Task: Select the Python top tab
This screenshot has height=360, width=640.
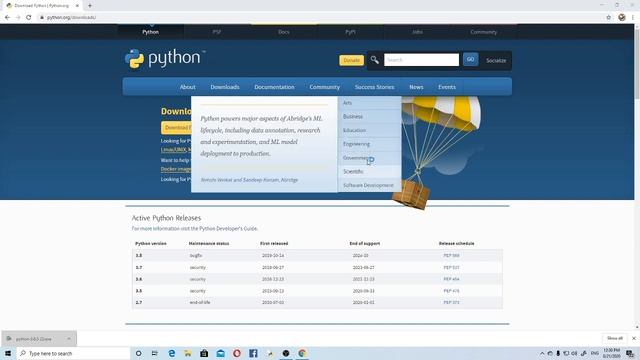Action: click(151, 32)
